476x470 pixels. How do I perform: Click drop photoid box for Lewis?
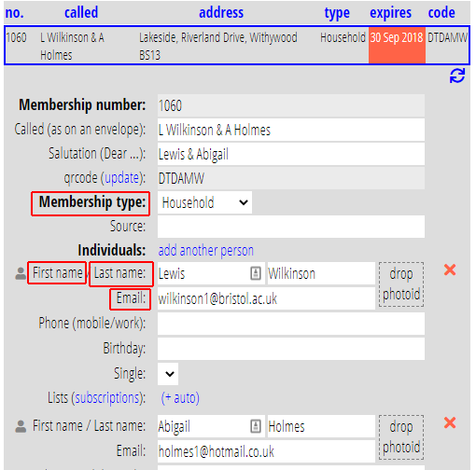[x=401, y=284]
